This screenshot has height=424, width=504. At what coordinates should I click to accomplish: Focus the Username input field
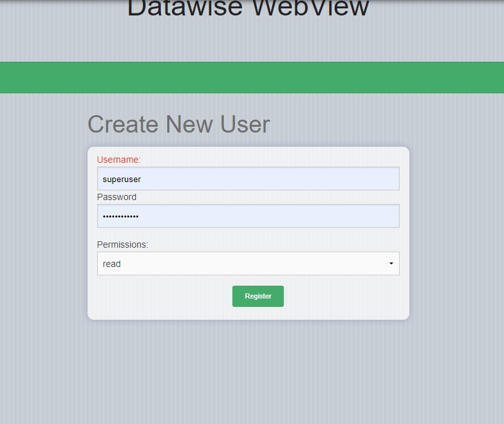pyautogui.click(x=248, y=179)
